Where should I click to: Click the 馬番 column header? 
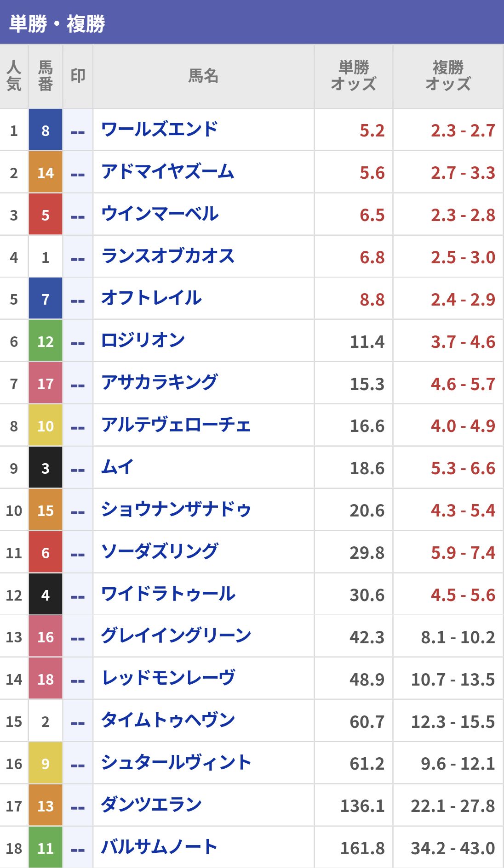click(45, 76)
